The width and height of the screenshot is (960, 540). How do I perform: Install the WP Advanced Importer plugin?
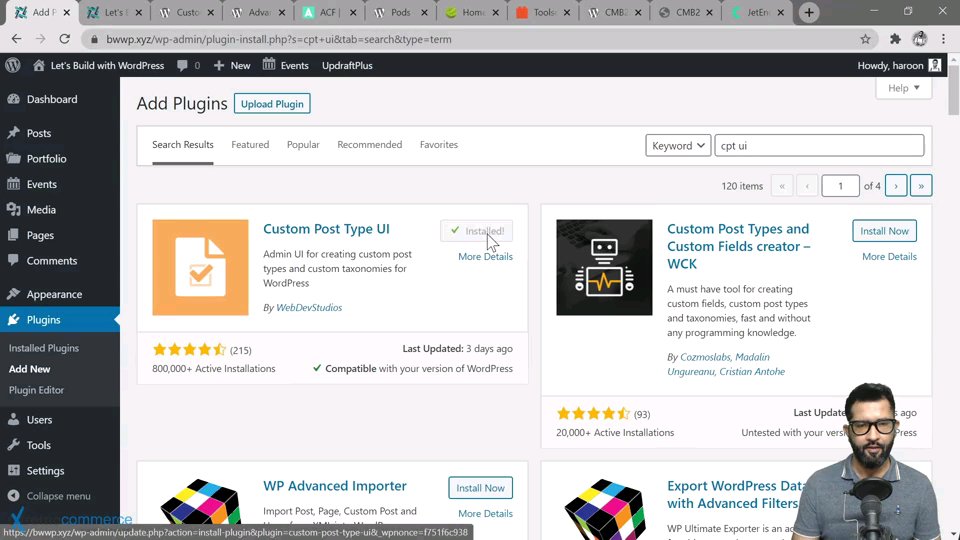pyautogui.click(x=480, y=488)
